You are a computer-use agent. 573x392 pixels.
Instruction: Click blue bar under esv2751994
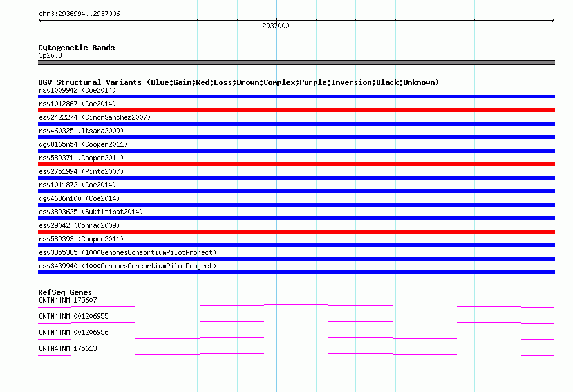[296, 178]
